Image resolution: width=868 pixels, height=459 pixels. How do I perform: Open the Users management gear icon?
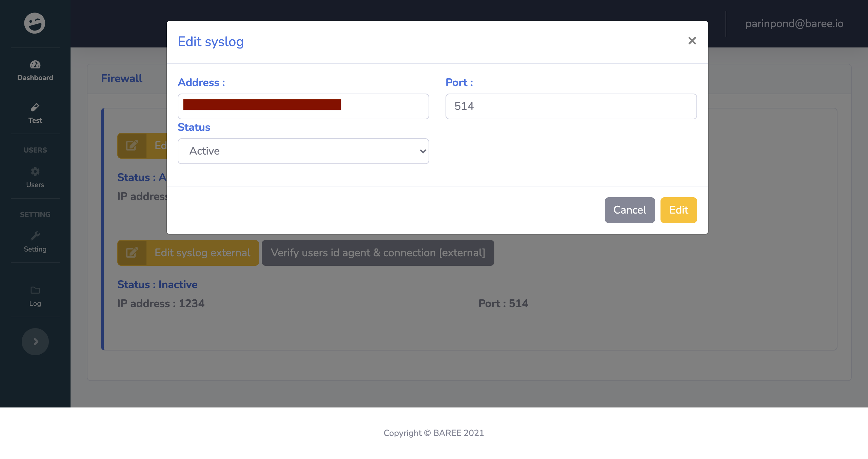pos(35,172)
